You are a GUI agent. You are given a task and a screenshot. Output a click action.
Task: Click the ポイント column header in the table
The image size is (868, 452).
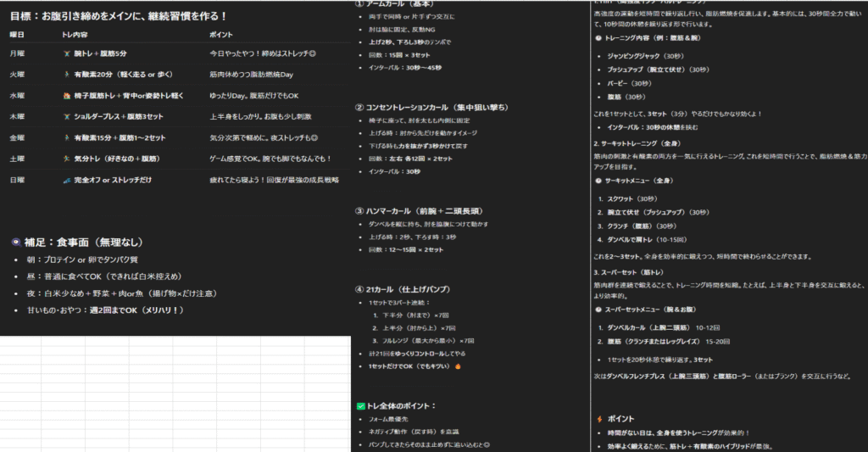pos(221,35)
